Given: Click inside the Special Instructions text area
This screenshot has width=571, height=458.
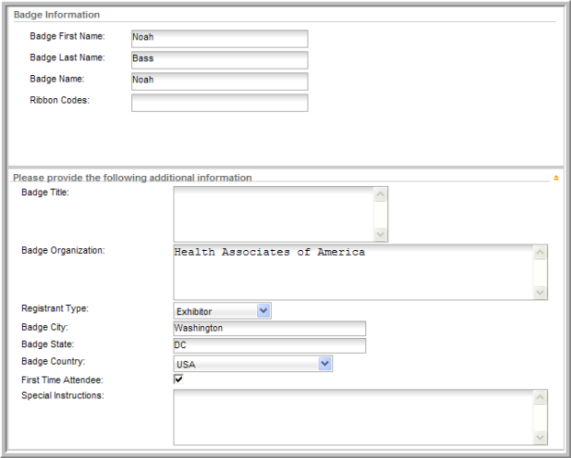Looking at the screenshot, I should (354, 417).
